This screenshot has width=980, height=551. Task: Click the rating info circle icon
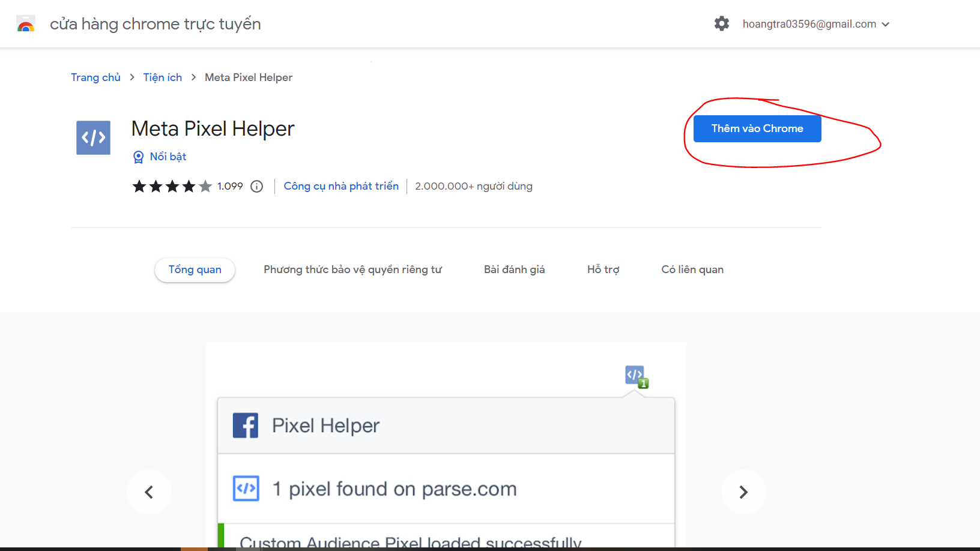point(256,186)
